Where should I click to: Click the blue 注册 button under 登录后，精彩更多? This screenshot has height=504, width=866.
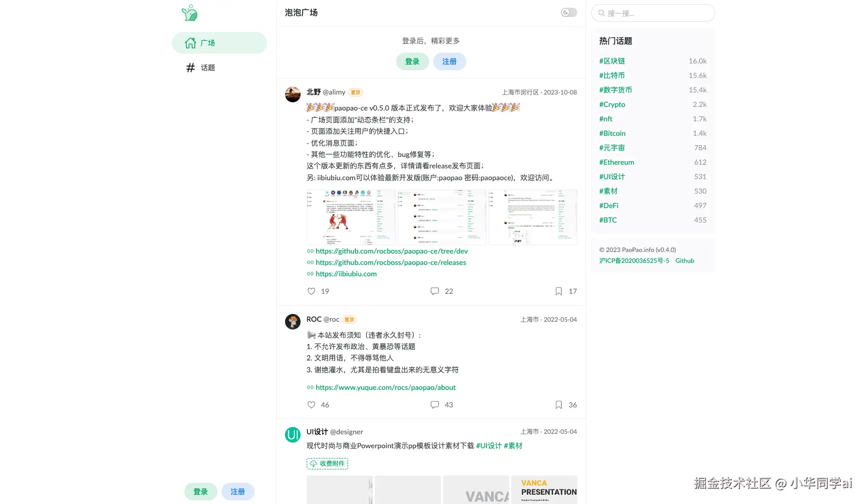[450, 61]
